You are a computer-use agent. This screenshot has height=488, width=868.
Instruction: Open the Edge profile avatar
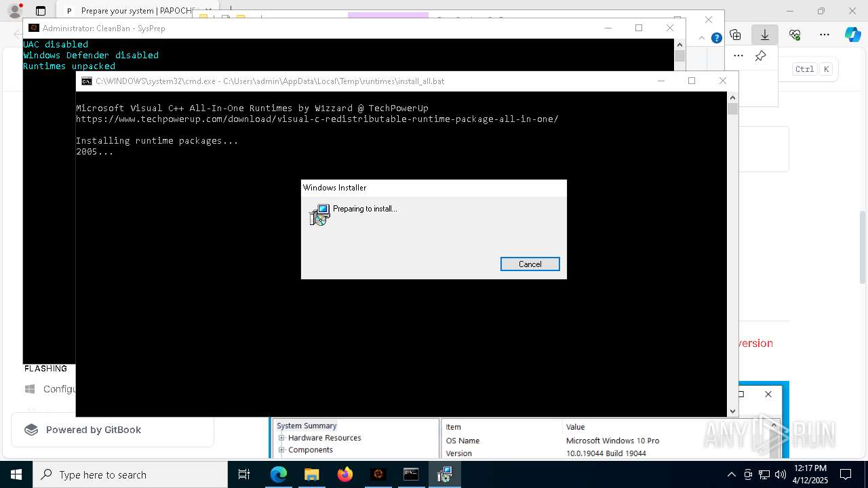[x=14, y=11]
